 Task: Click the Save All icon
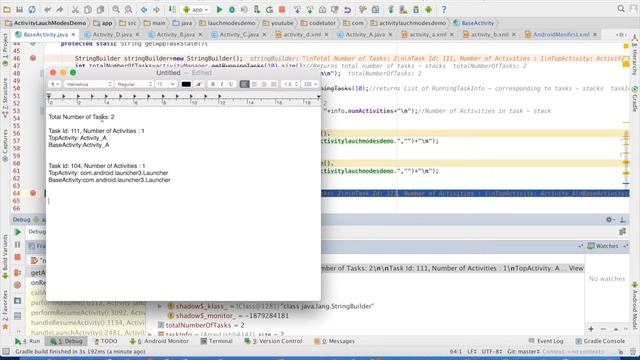tap(19, 9)
